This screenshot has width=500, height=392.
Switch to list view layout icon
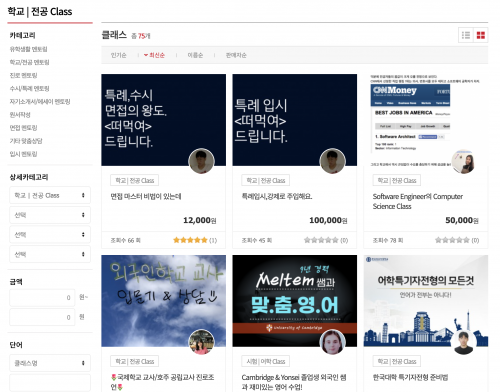(466, 35)
